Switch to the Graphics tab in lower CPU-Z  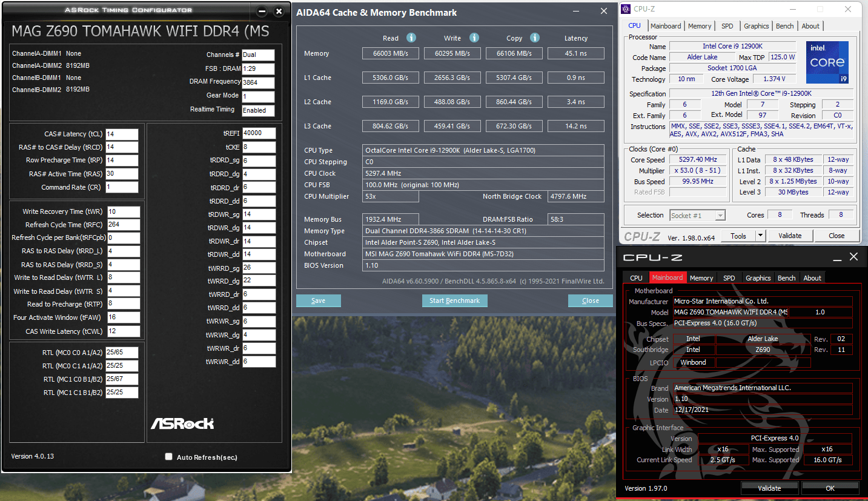pos(758,277)
